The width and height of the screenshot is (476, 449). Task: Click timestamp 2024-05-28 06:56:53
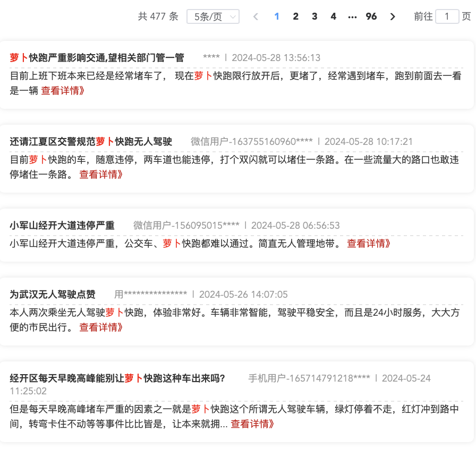[295, 226]
